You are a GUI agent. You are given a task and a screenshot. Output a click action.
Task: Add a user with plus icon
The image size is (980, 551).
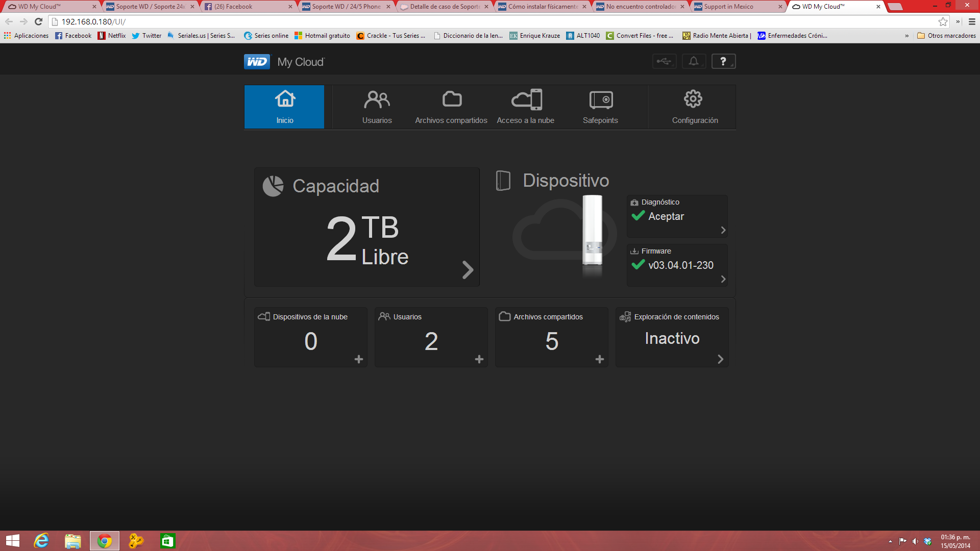(x=479, y=359)
